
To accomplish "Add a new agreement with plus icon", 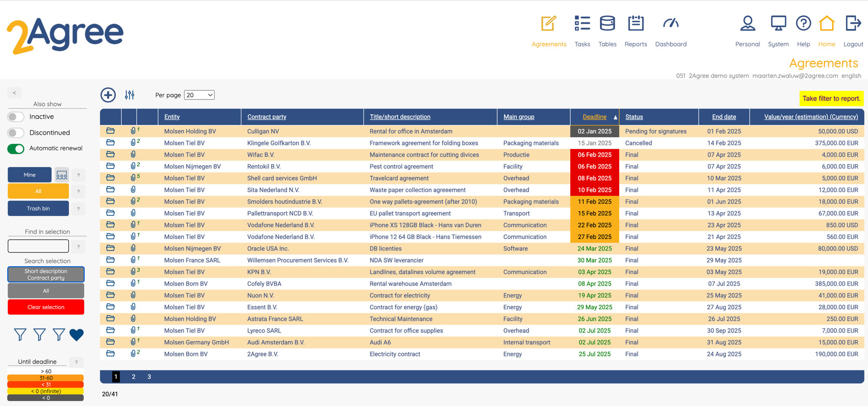I will pos(108,95).
